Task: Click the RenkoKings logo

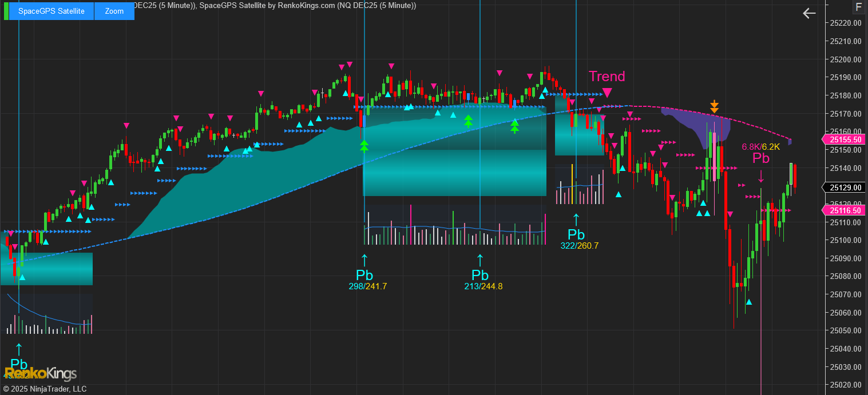Action: coord(40,374)
